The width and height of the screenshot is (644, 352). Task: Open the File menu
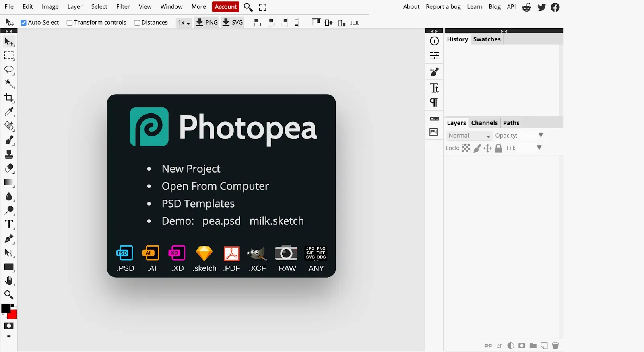pyautogui.click(x=9, y=7)
